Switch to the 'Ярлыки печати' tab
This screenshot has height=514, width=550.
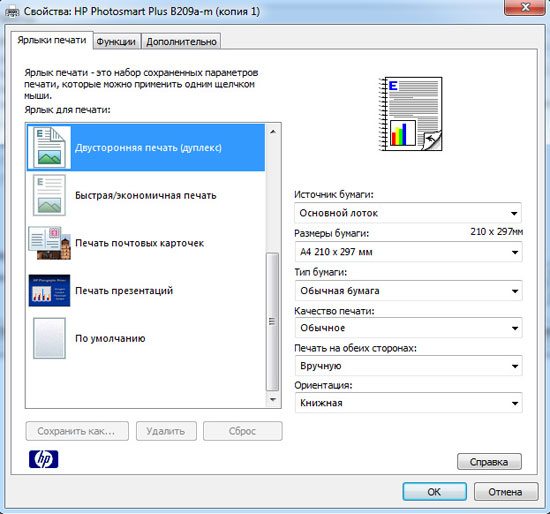pos(52,40)
